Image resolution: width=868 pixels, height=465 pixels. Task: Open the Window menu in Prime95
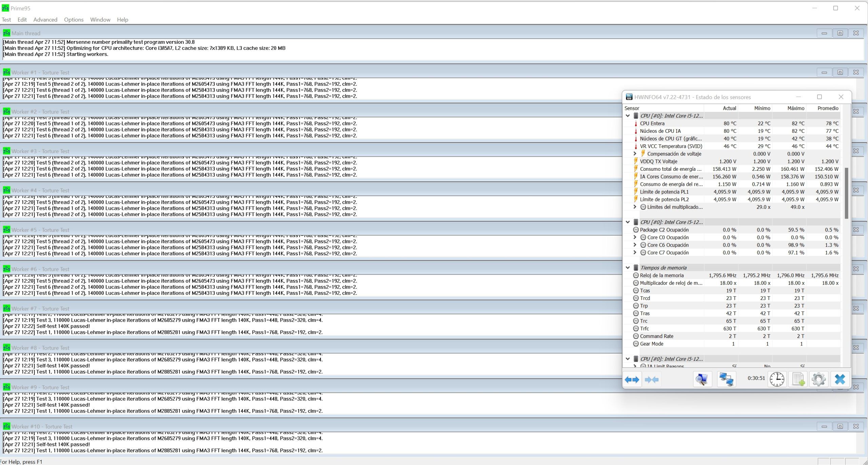[100, 20]
